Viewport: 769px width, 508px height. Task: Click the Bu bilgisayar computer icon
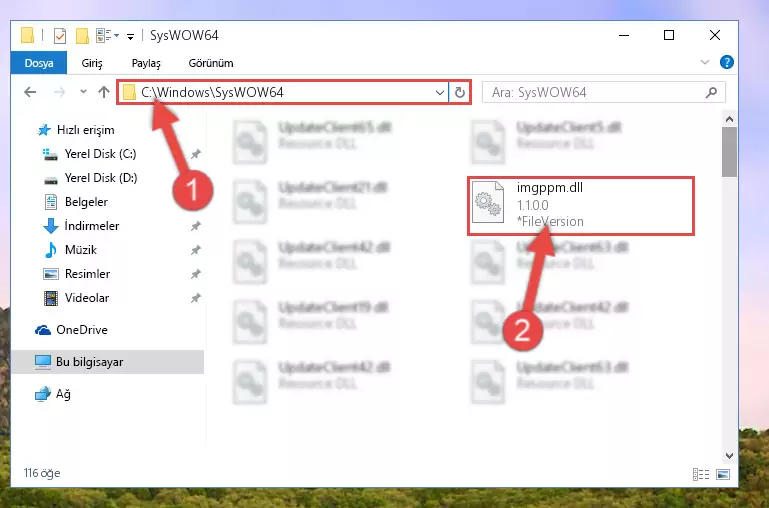click(x=43, y=362)
